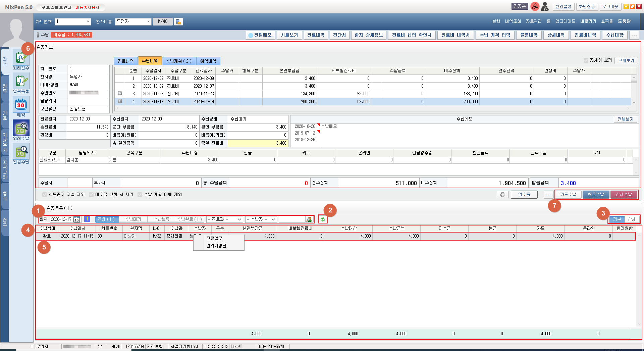
Task: Open the 외래수납 sidebar icon
Action: (x=21, y=128)
